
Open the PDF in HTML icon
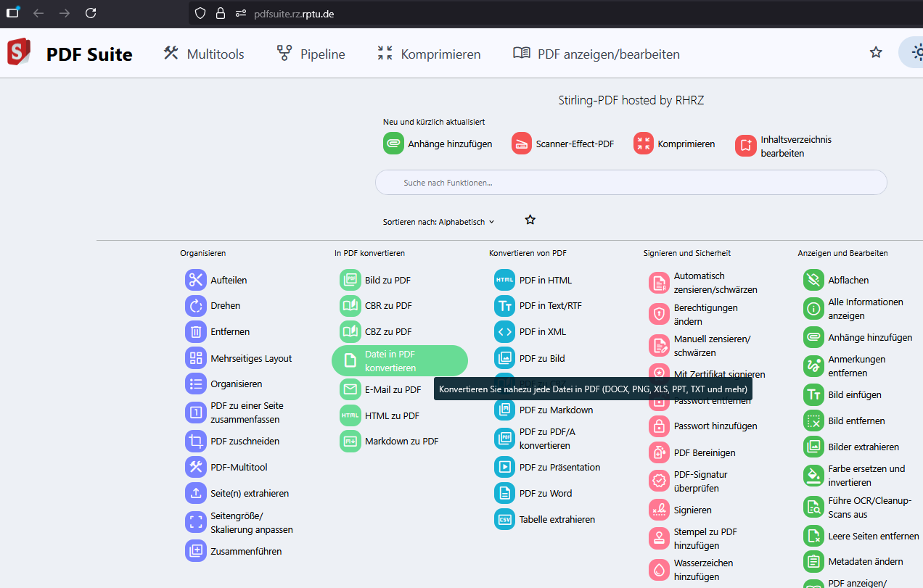pos(504,280)
